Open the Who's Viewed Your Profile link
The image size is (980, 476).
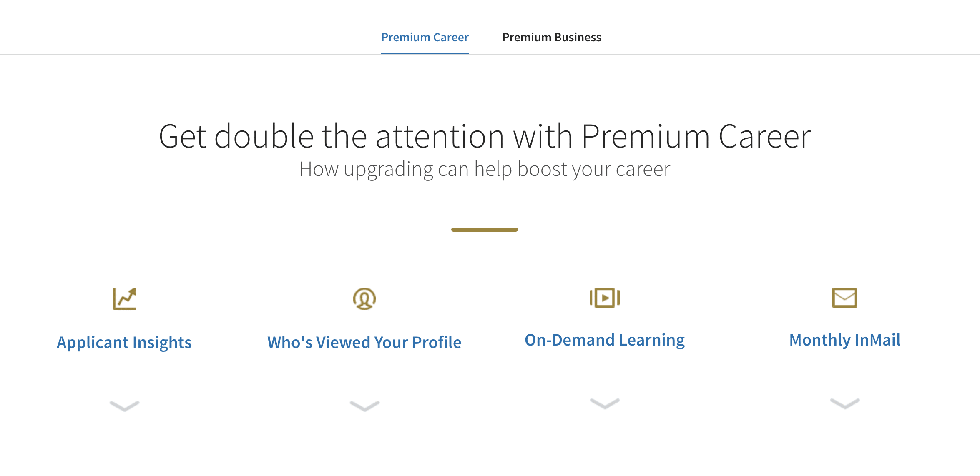pyautogui.click(x=364, y=342)
